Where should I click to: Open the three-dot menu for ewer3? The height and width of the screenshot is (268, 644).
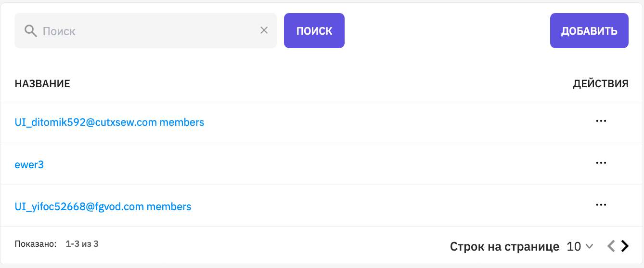point(601,163)
